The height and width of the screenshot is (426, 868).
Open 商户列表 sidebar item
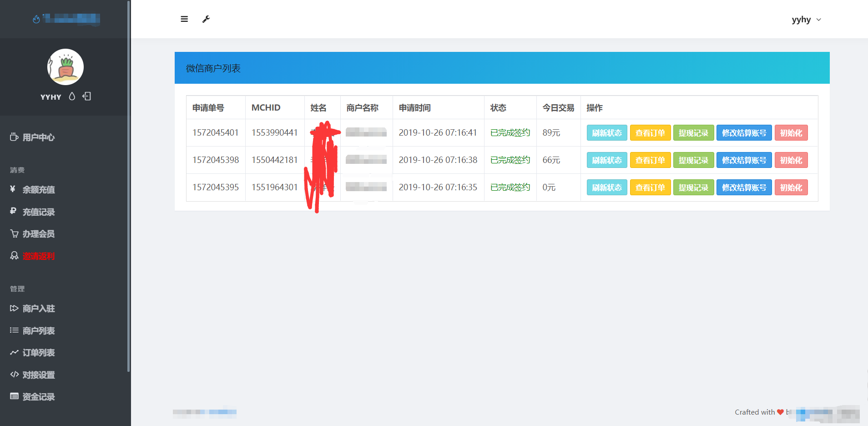(x=39, y=331)
